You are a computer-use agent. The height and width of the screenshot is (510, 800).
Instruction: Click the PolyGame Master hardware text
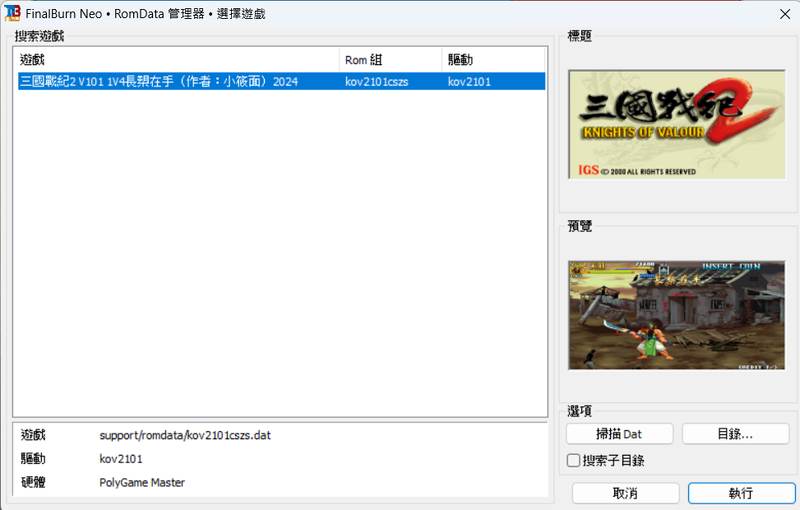pyautogui.click(x=142, y=482)
